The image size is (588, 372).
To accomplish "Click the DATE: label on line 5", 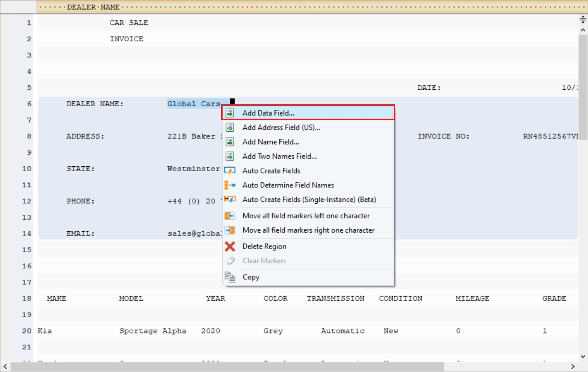I will coord(429,88).
